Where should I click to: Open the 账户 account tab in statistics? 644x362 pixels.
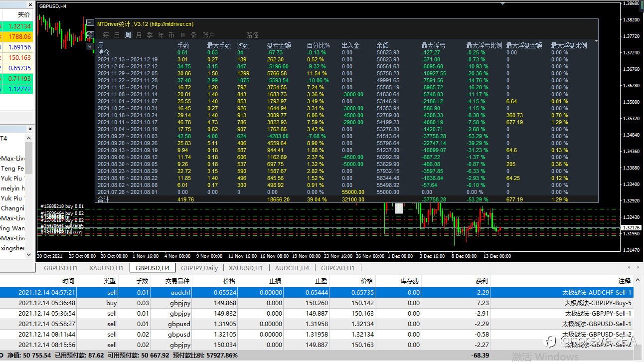click(x=208, y=35)
